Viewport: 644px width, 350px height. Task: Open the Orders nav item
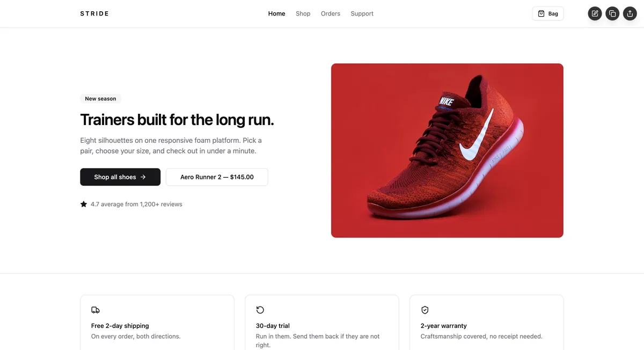click(x=331, y=13)
